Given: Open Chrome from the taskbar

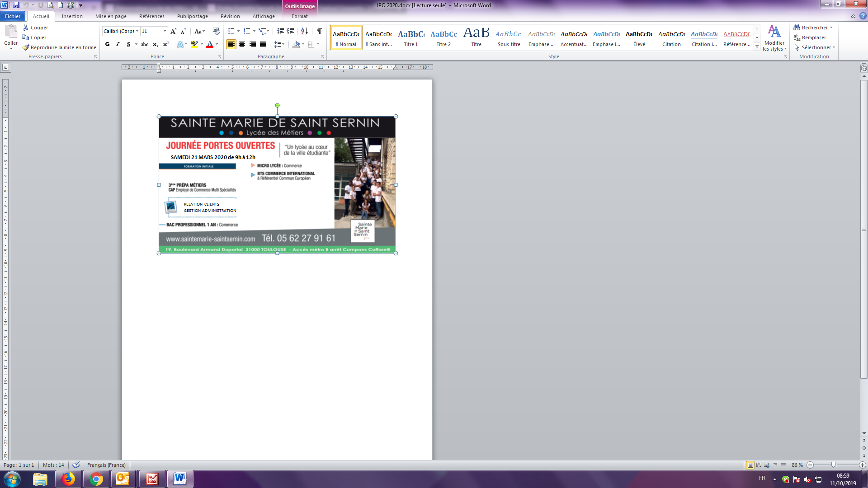Looking at the screenshot, I should click(x=96, y=479).
